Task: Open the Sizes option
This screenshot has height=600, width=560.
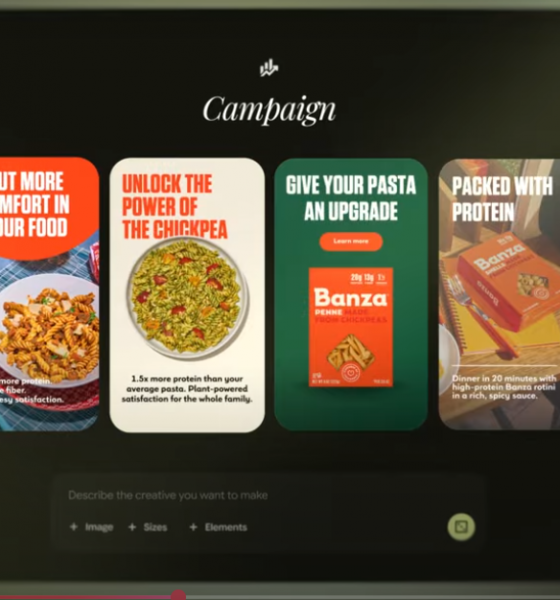Action: pyautogui.click(x=148, y=527)
